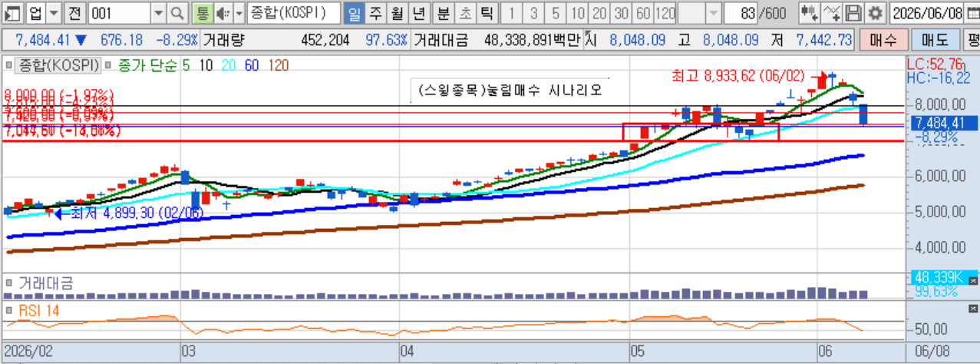Screen dimensions: 980x364
Task: Toggle the square box before 종가 단순 legend
Action: tap(109, 66)
